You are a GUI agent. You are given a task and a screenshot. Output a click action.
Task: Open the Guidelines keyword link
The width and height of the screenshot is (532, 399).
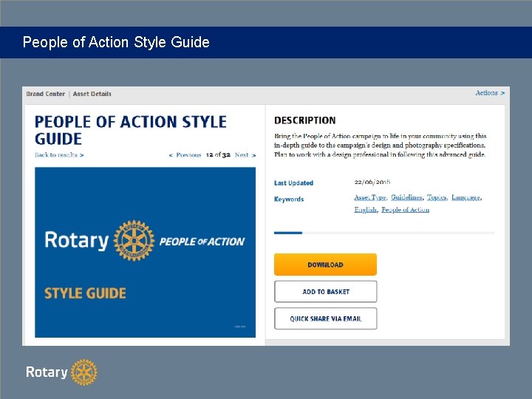pos(406,197)
